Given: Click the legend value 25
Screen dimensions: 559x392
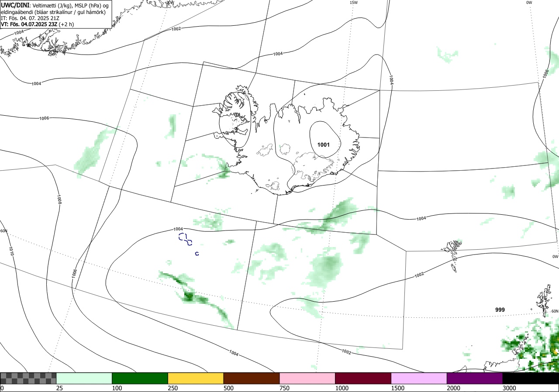Looking at the screenshot, I should 60,388.
